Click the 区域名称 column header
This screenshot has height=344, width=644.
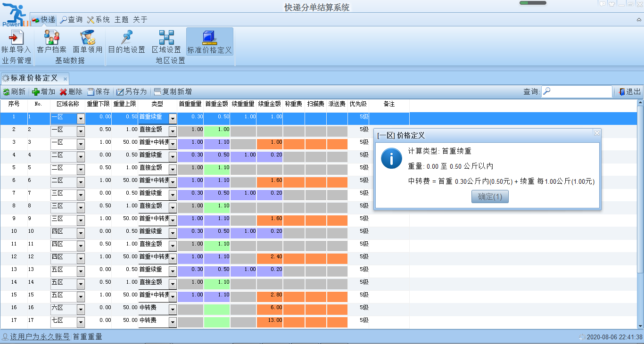point(67,104)
